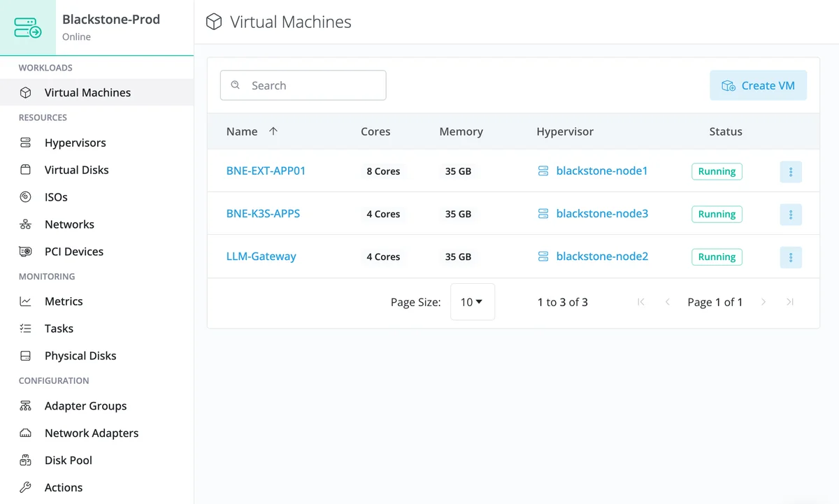Click the ISOs disc icon
The height and width of the screenshot is (504, 839).
pos(25,197)
